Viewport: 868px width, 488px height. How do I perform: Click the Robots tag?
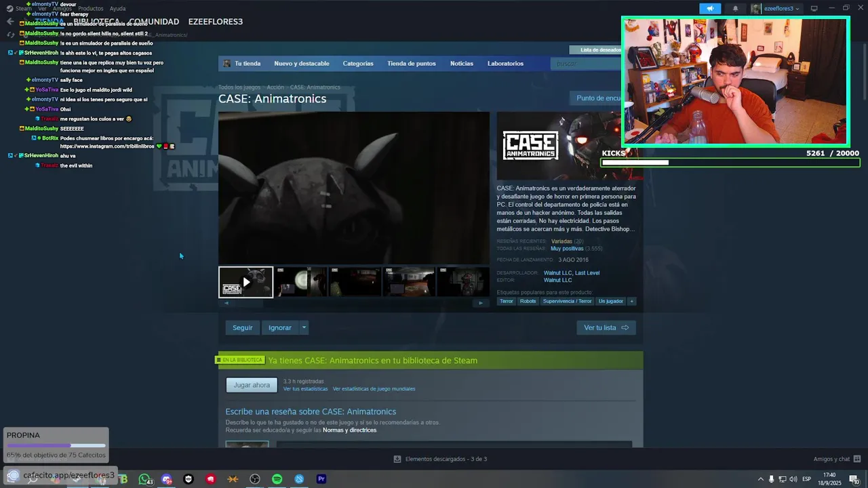pos(528,301)
